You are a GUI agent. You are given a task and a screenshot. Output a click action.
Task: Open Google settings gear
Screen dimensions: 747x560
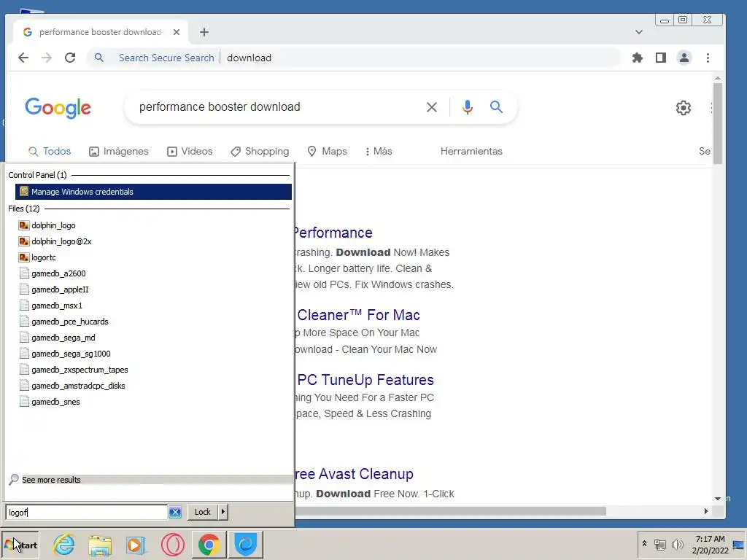[683, 108]
